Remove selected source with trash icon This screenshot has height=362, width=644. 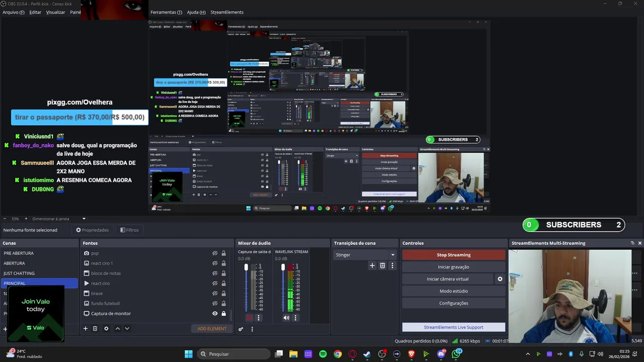pyautogui.click(x=95, y=329)
